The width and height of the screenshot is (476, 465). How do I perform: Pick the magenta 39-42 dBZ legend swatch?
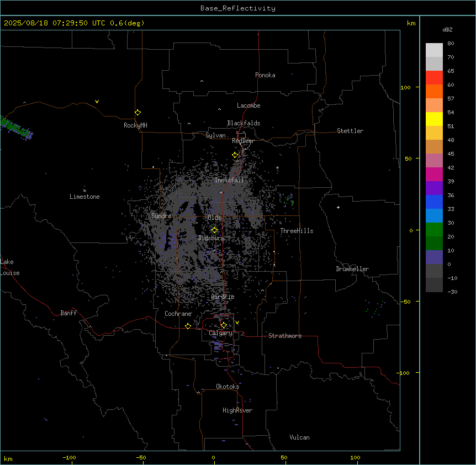tap(434, 174)
